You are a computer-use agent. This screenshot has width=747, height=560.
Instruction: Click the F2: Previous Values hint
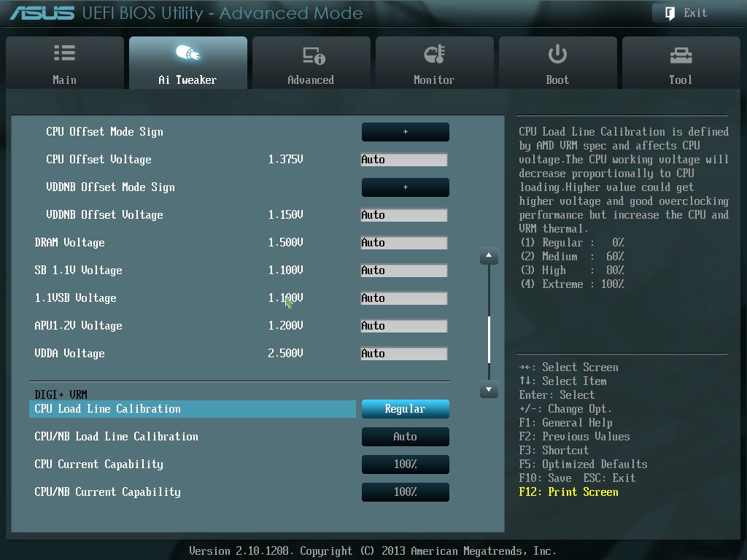[x=574, y=437]
